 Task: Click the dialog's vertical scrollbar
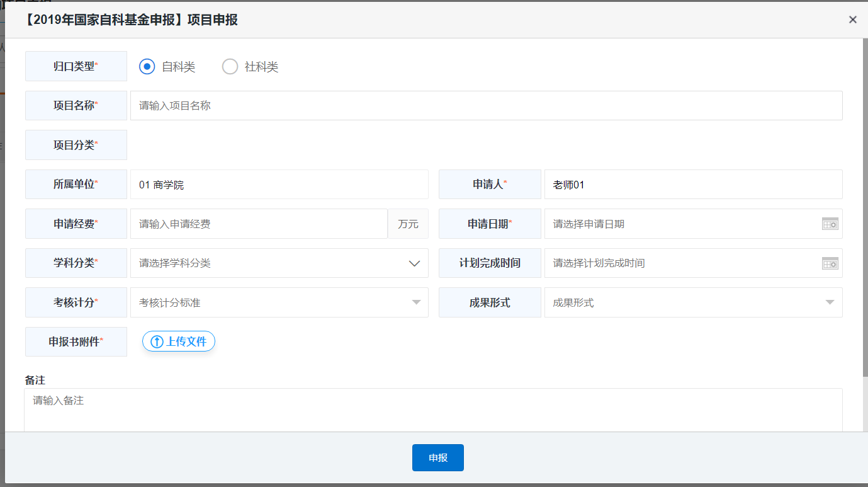pos(865,208)
